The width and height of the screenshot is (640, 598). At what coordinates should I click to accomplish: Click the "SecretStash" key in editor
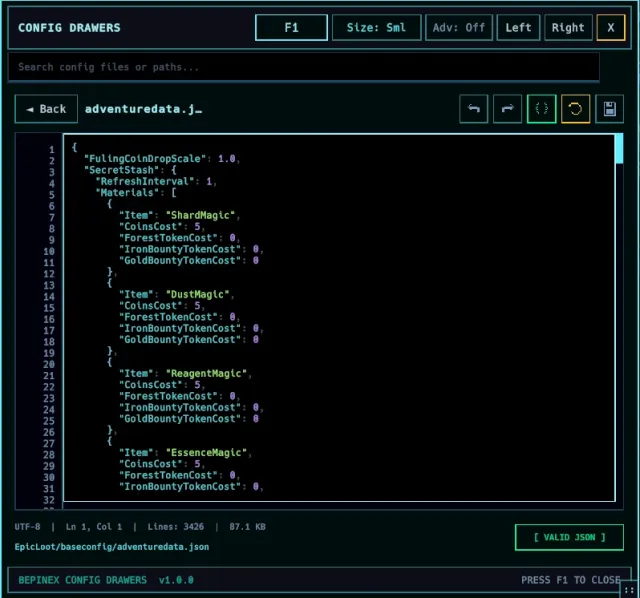pos(122,170)
